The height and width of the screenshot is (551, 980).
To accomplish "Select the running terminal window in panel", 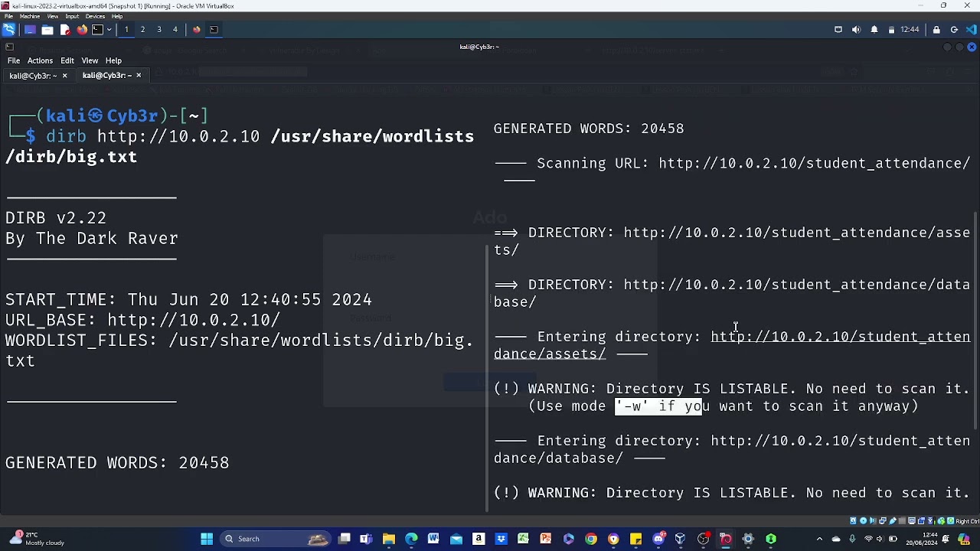I will tap(214, 29).
